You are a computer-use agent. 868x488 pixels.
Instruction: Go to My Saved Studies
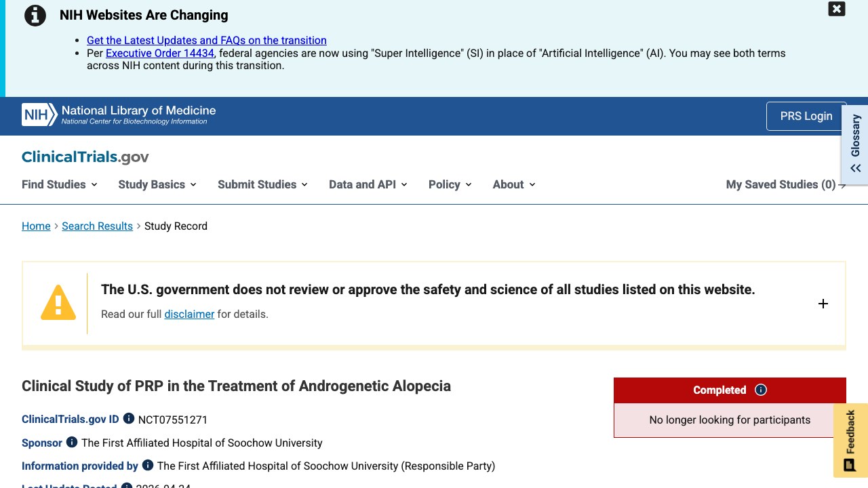[x=786, y=184]
